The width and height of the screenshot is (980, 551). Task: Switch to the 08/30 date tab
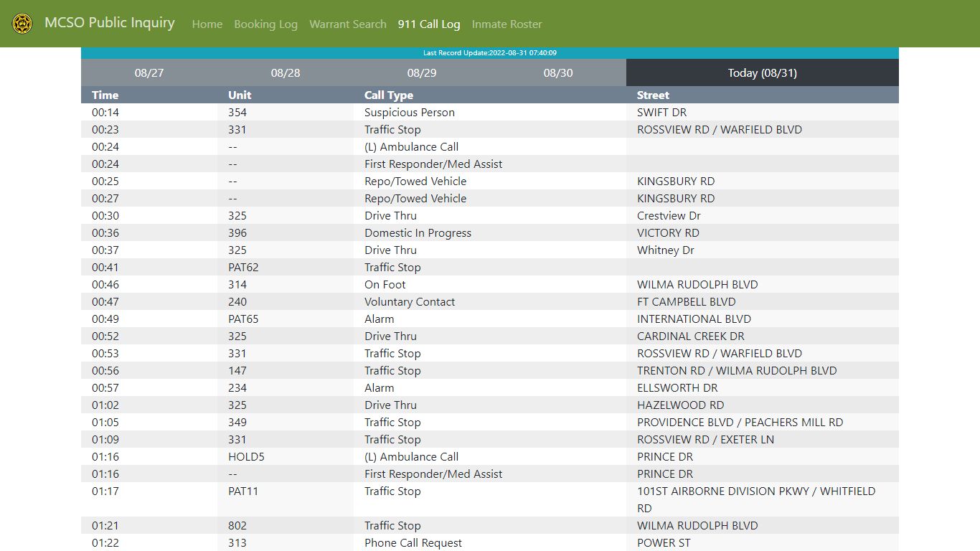pos(558,72)
